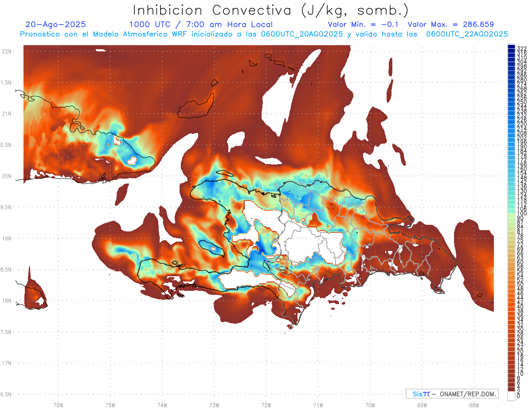The image size is (532, 411).
Task: Select the "Valor Max. = 286.659" text
Action: pyautogui.click(x=450, y=24)
